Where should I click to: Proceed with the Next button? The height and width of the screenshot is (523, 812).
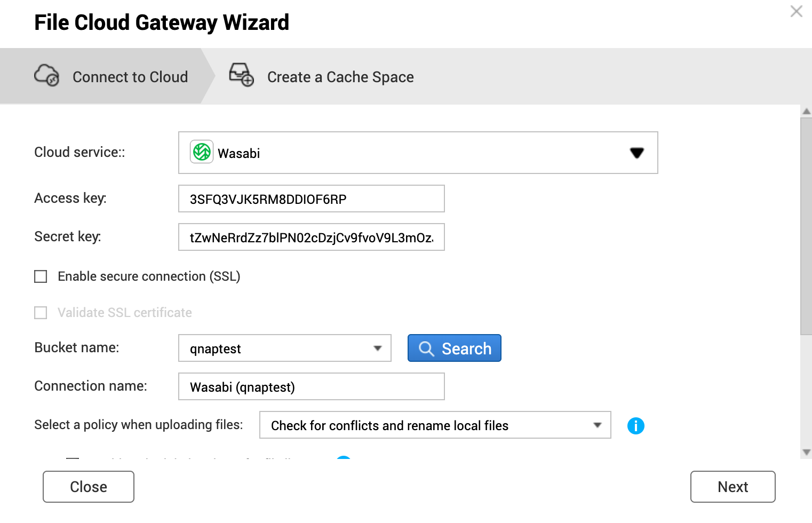pyautogui.click(x=733, y=487)
